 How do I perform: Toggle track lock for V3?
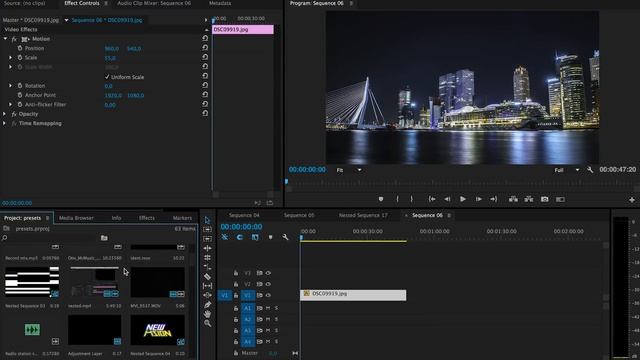[x=236, y=273]
